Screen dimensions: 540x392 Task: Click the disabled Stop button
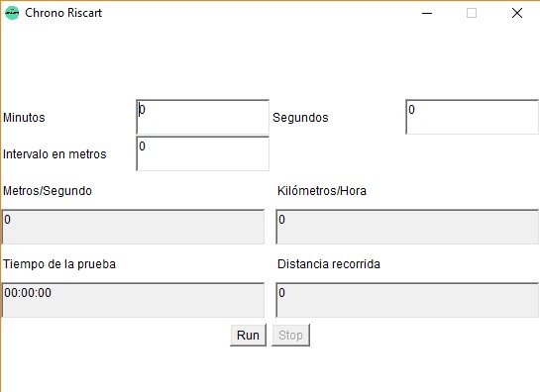coord(290,335)
